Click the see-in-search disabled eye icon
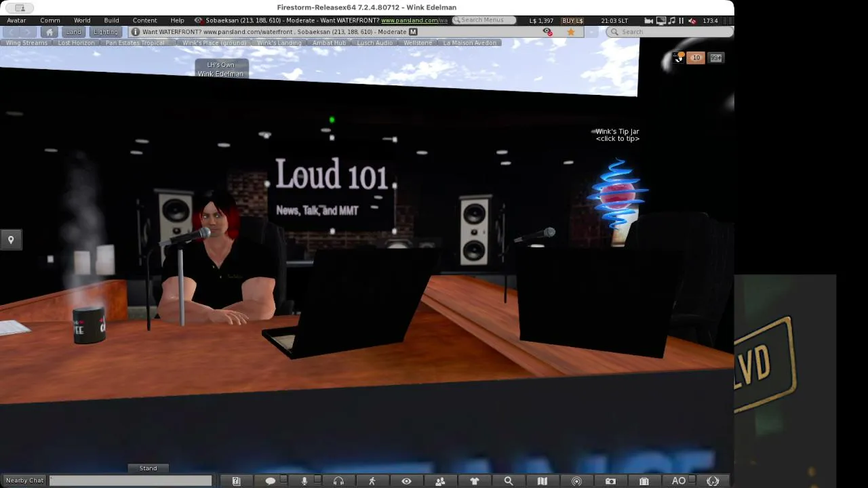This screenshot has width=868, height=488. pyautogui.click(x=547, y=32)
